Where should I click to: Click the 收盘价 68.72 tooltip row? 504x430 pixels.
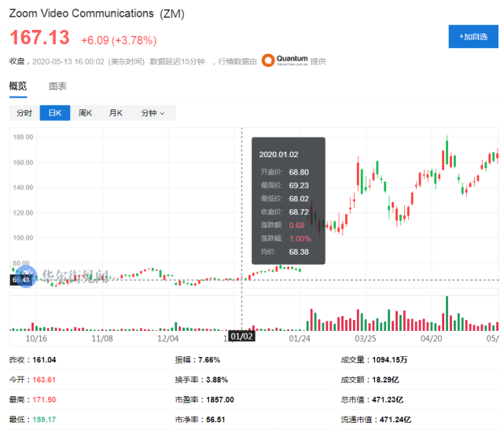click(x=285, y=211)
